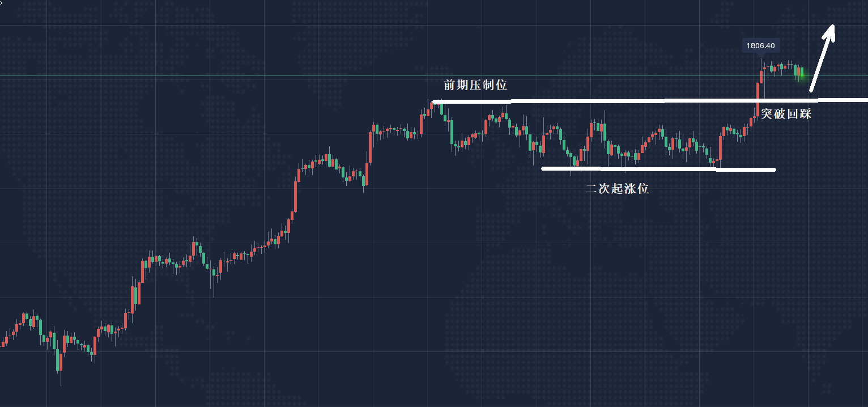Click the left end of the support line
This screenshot has width=868, height=407.
tap(544, 168)
